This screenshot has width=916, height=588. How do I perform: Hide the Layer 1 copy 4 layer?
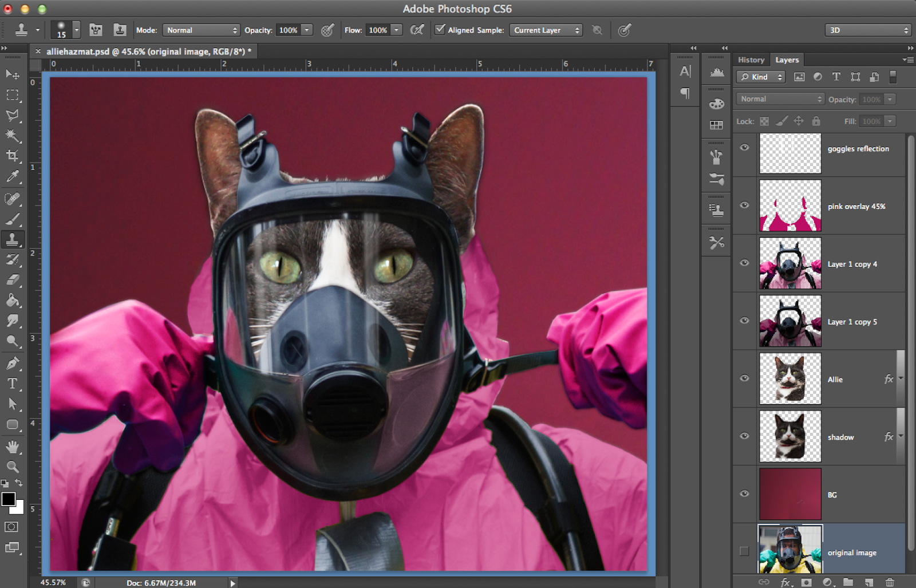744,263
